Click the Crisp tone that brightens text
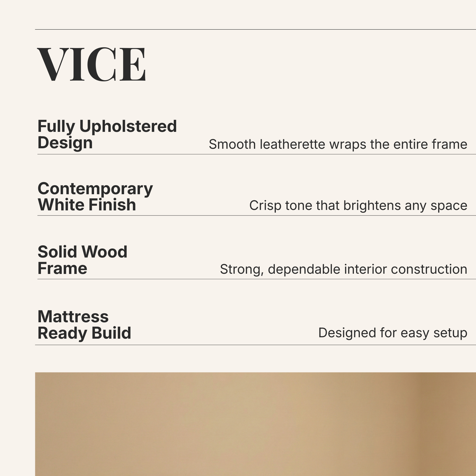This screenshot has width=476, height=476. point(358,205)
